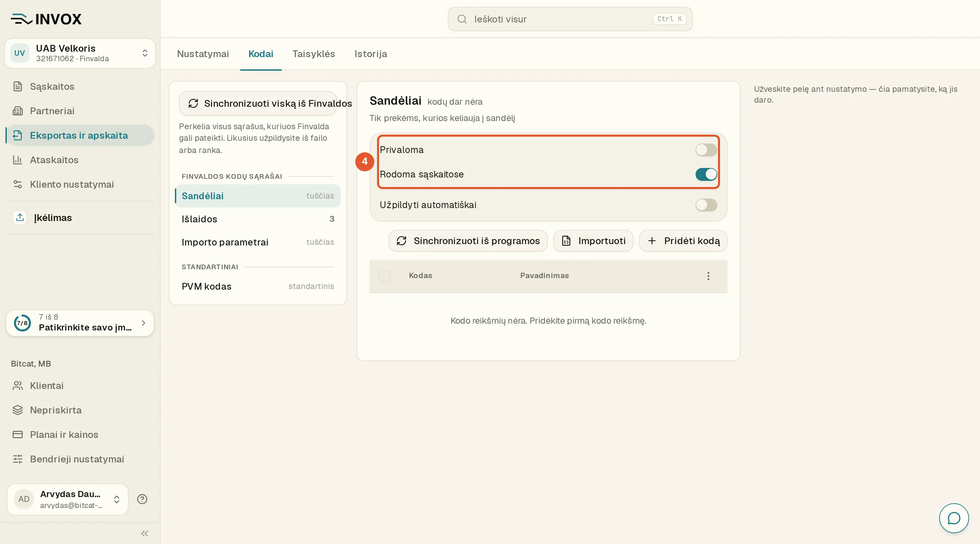This screenshot has height=544, width=980.
Task: Switch to the Nustatymai tab
Action: coord(203,54)
